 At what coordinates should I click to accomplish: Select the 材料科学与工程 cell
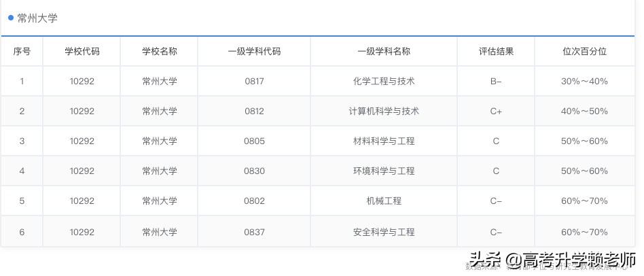coord(384,141)
